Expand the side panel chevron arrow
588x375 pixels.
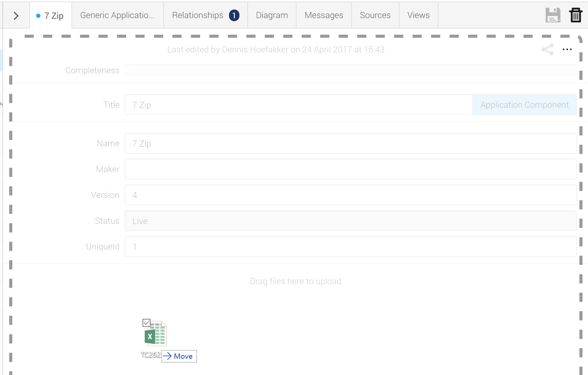pyautogui.click(x=16, y=15)
